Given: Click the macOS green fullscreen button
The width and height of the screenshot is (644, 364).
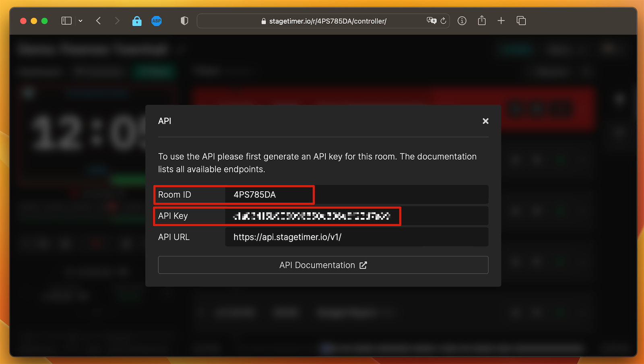Looking at the screenshot, I should tap(45, 21).
